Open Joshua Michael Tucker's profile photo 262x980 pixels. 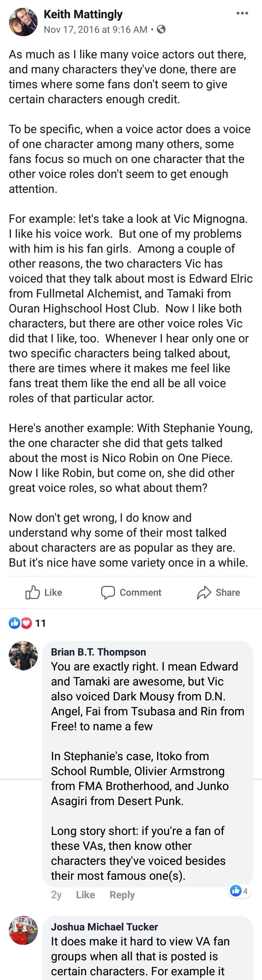23,930
